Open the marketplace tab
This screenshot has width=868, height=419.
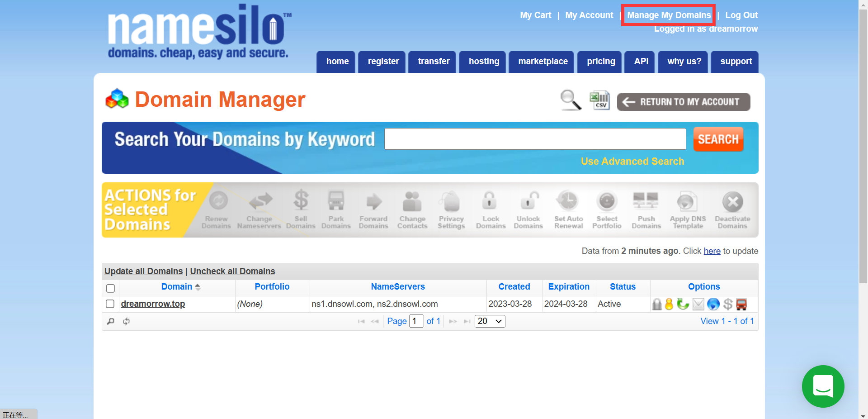click(542, 62)
